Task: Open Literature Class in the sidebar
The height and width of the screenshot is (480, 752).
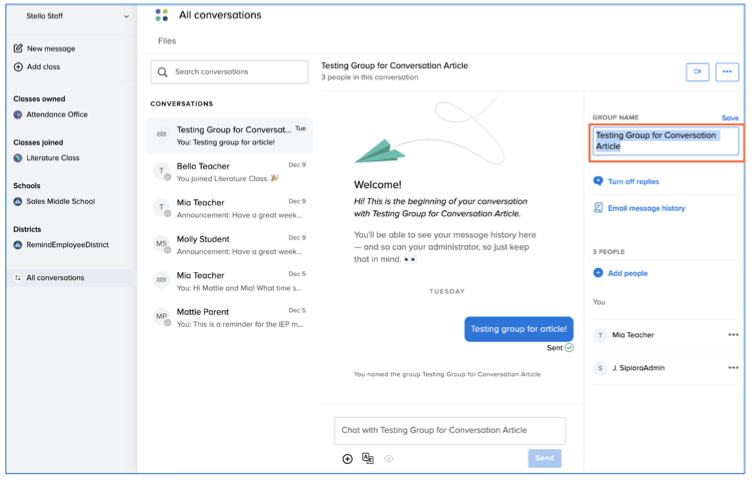Action: 53,158
